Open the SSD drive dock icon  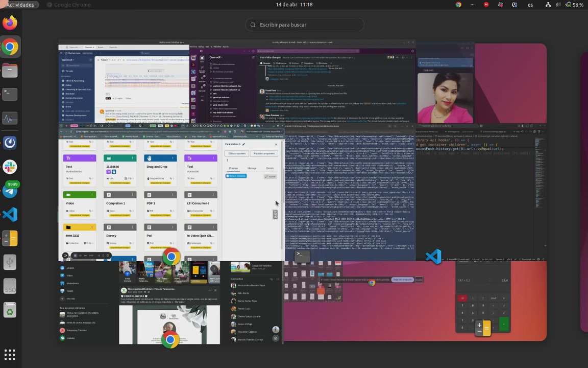[x=10, y=287]
